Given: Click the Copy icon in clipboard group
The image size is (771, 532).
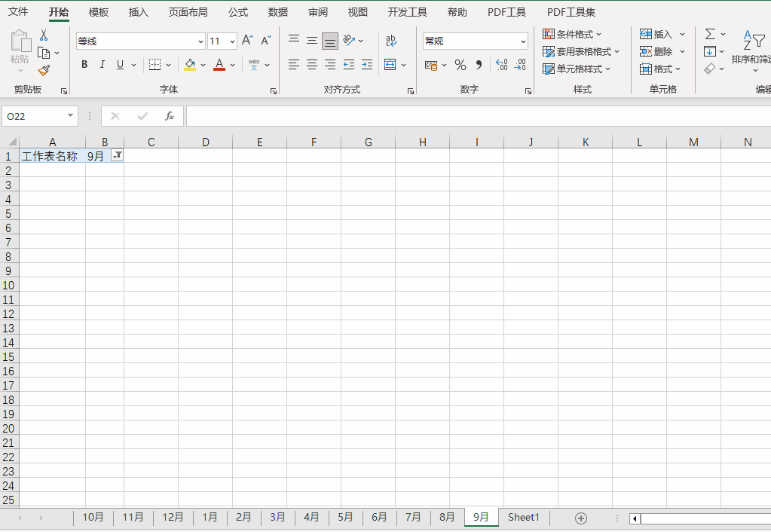Looking at the screenshot, I should 44,53.
